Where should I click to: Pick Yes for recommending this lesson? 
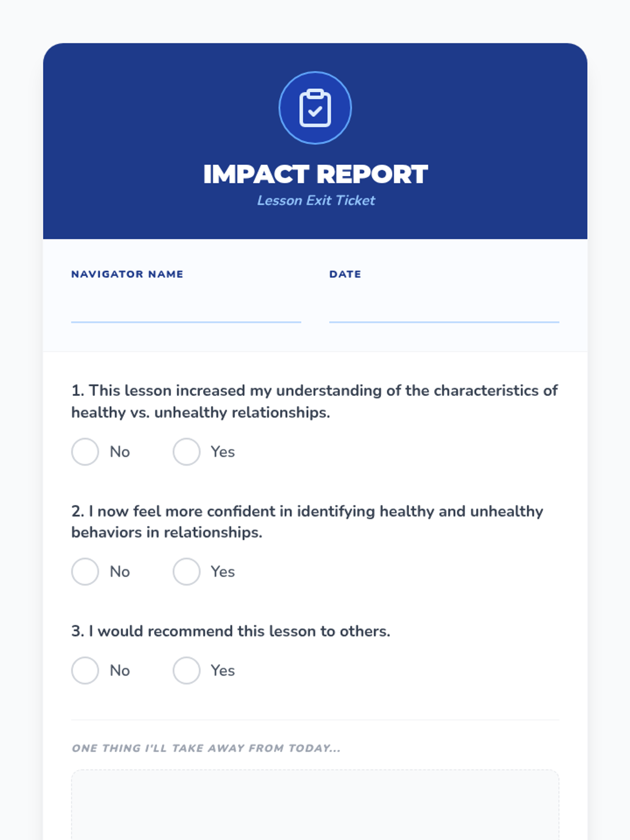pos(186,670)
